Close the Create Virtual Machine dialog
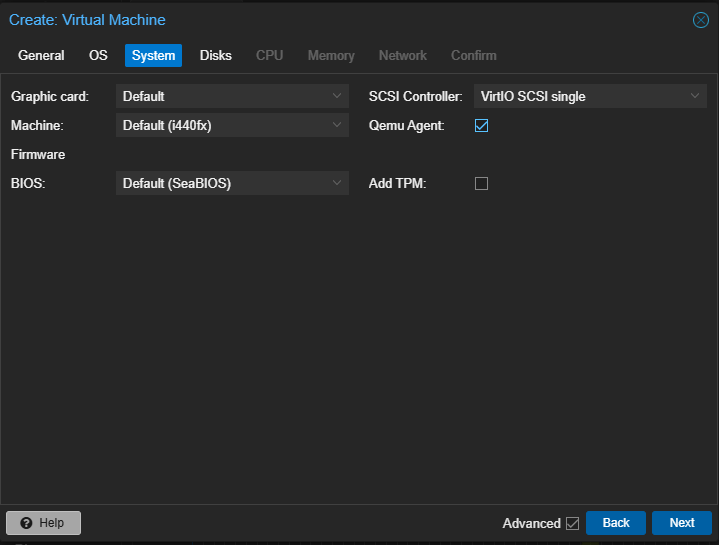This screenshot has width=719, height=545. (701, 20)
